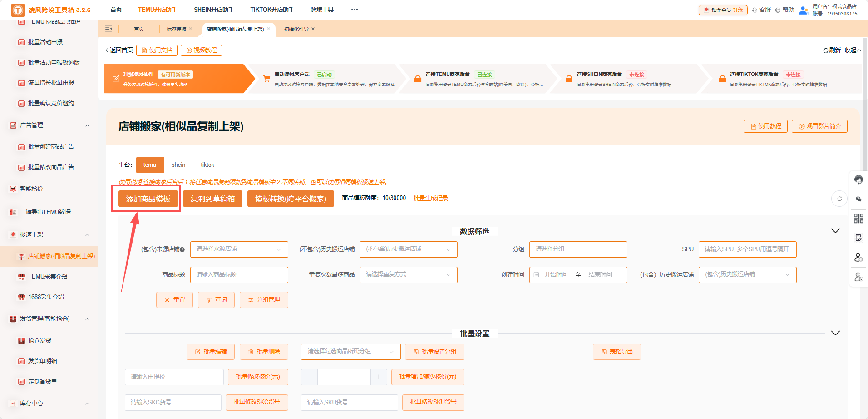
Task: Open the 请选择重复方式 dropdown
Action: pos(408,274)
